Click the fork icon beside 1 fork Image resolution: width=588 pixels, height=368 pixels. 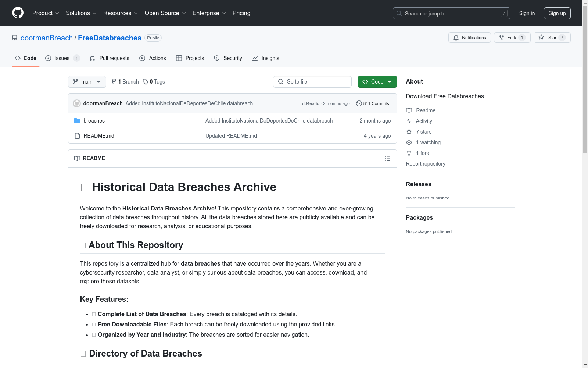[409, 153]
